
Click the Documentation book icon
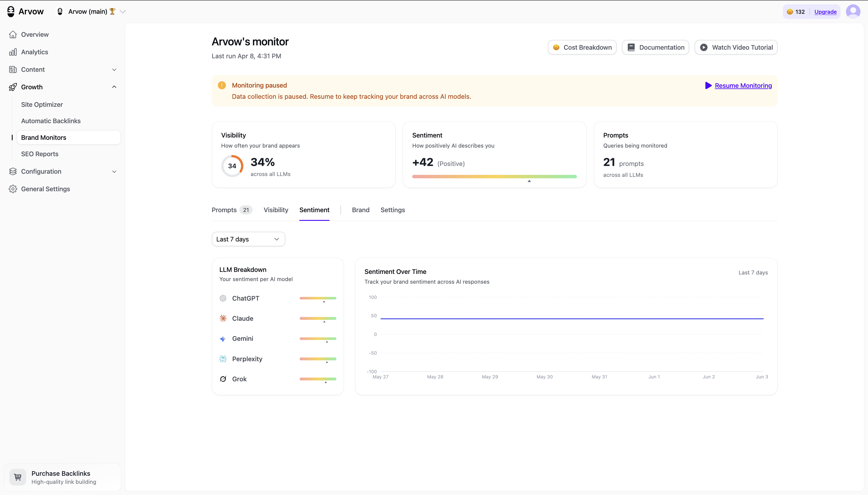coord(631,47)
